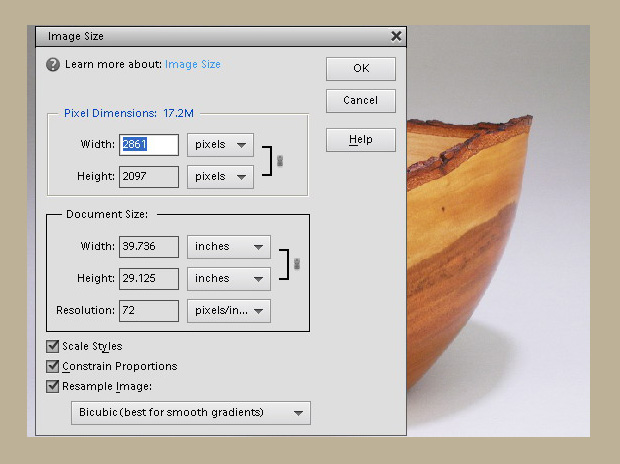Image resolution: width=620 pixels, height=464 pixels.
Task: Select the document Width field showing 39.736
Action: click(149, 247)
